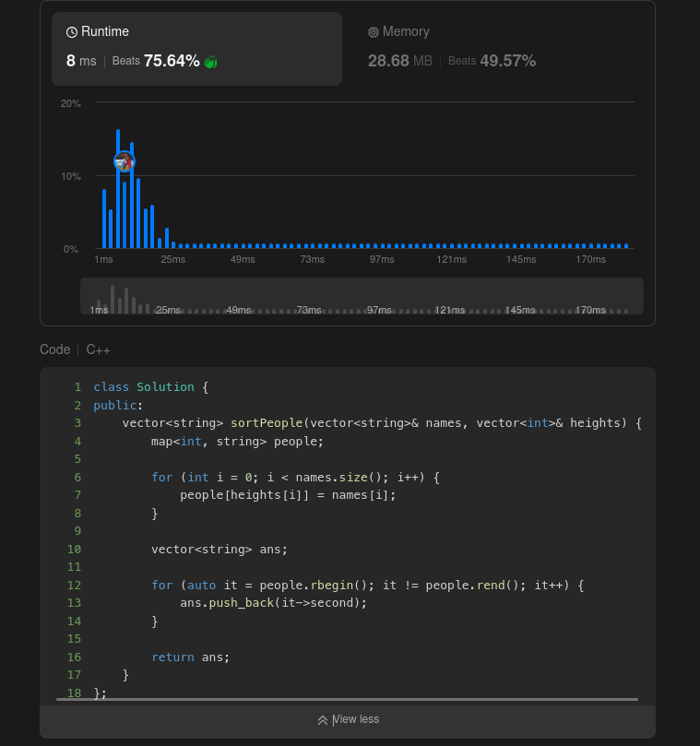Click the 'return ans;' code line
700x746 pixels.
click(x=190, y=657)
